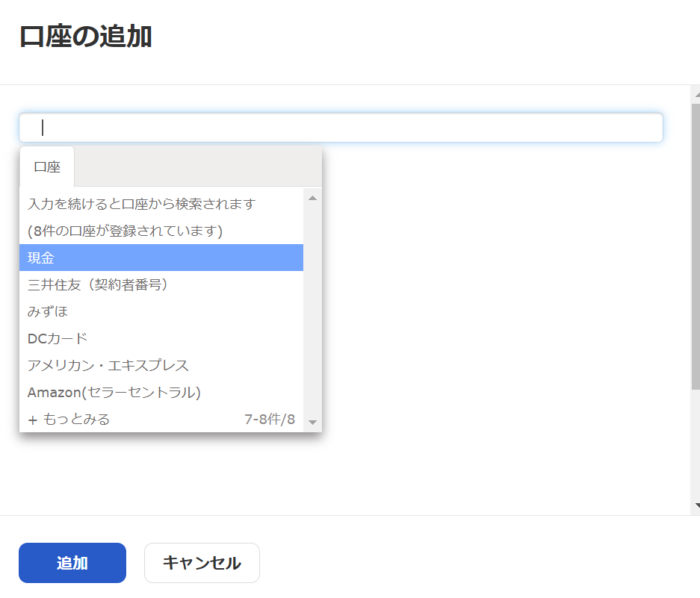Select Amazon(セラーセントラル) entry

(x=161, y=392)
